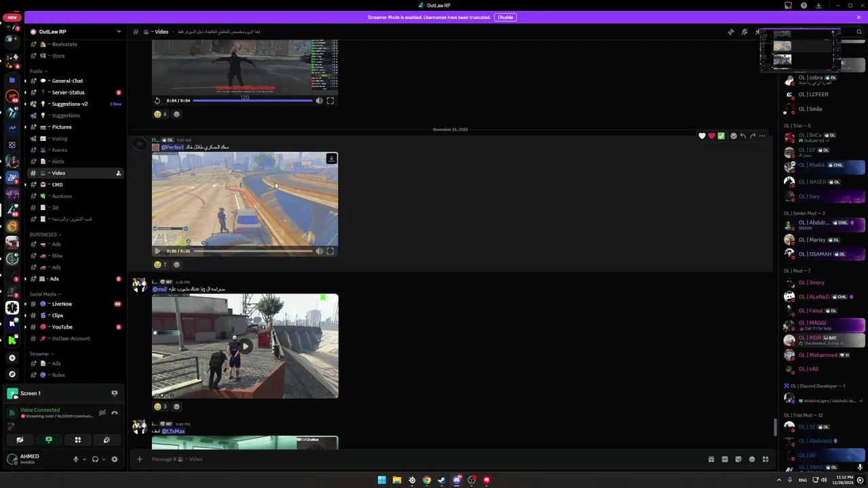Open search magnifier in channel header

pos(860,32)
